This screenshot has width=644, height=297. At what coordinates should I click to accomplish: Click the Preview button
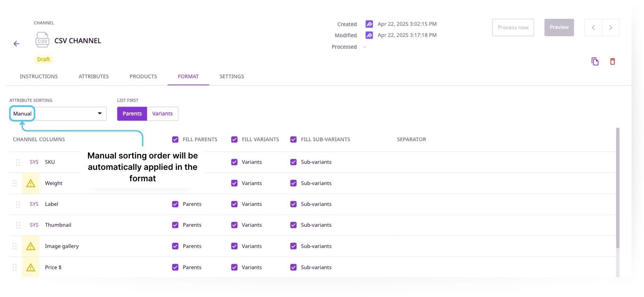(x=559, y=27)
